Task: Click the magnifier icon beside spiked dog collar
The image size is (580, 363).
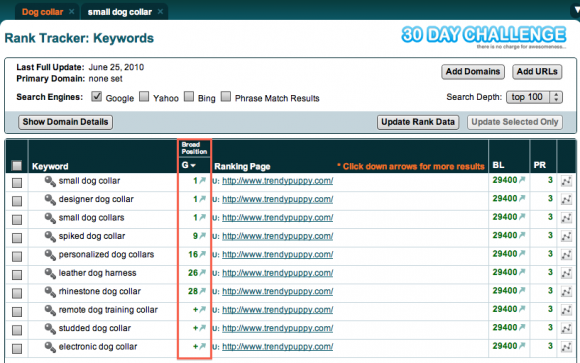Action: pyautogui.click(x=50, y=236)
